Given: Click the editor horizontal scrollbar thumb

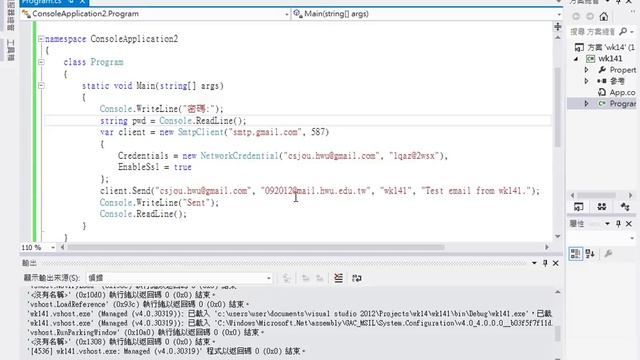Looking at the screenshot, I should pyautogui.click(x=256, y=247).
